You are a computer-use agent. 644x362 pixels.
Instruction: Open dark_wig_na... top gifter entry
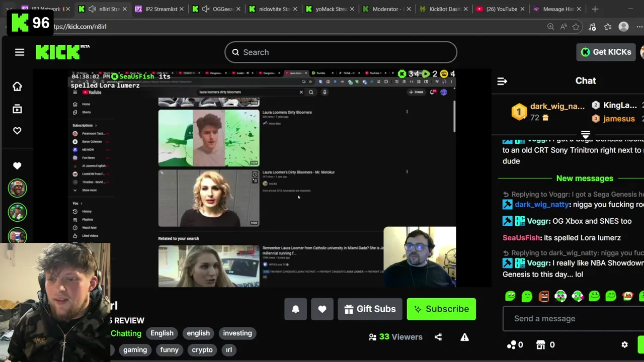(548, 112)
